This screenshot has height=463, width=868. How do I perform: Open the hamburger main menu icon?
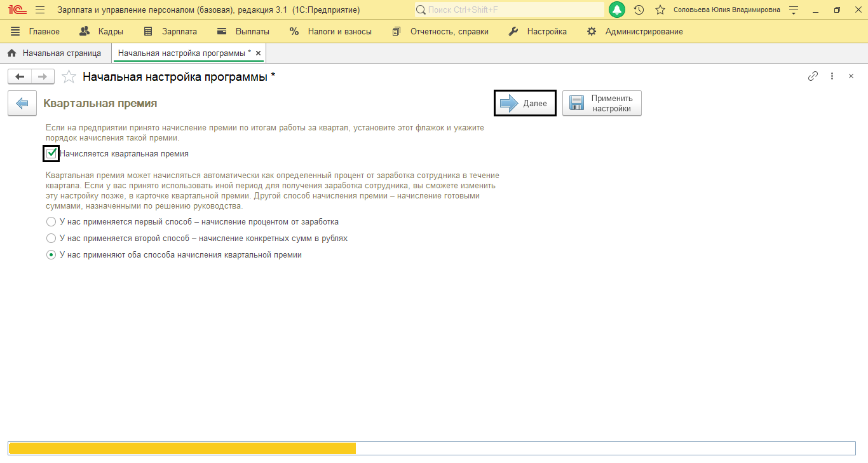point(40,10)
